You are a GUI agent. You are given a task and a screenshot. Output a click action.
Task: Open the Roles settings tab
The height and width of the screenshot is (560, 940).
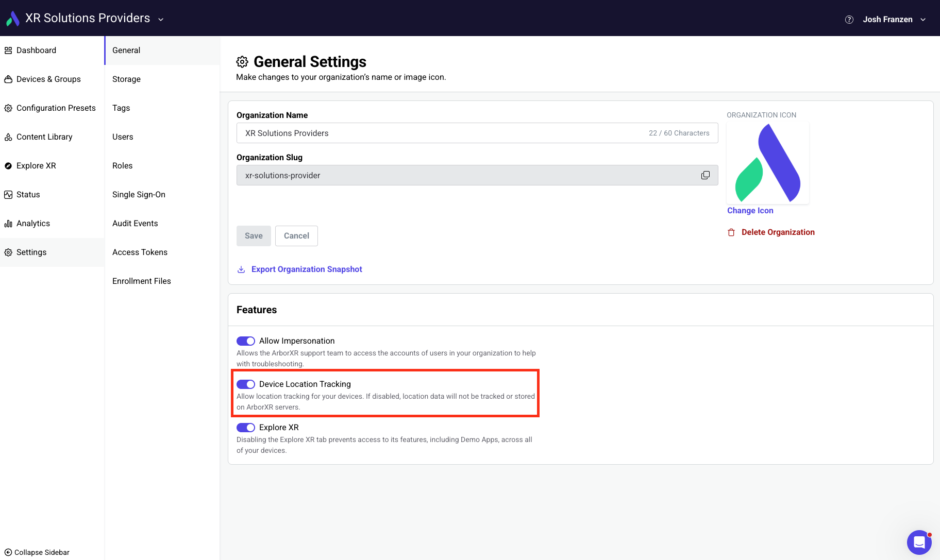tap(162, 166)
